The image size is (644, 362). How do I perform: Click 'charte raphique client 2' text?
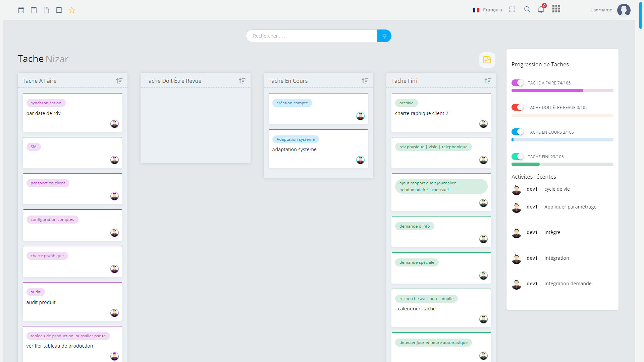[422, 113]
